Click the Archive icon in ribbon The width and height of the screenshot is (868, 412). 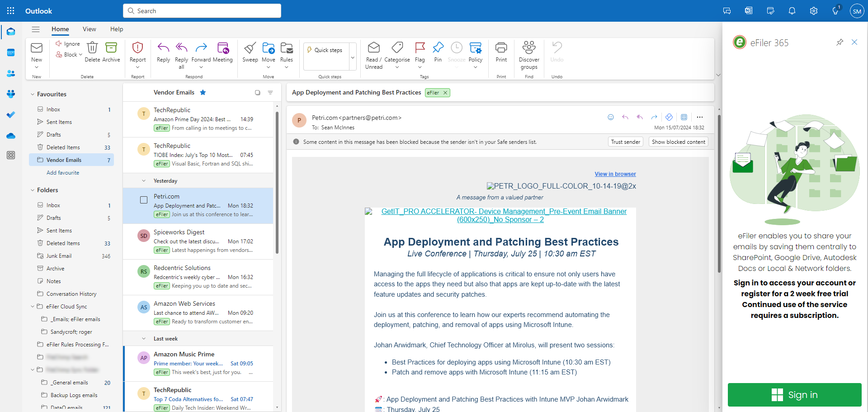point(111,48)
